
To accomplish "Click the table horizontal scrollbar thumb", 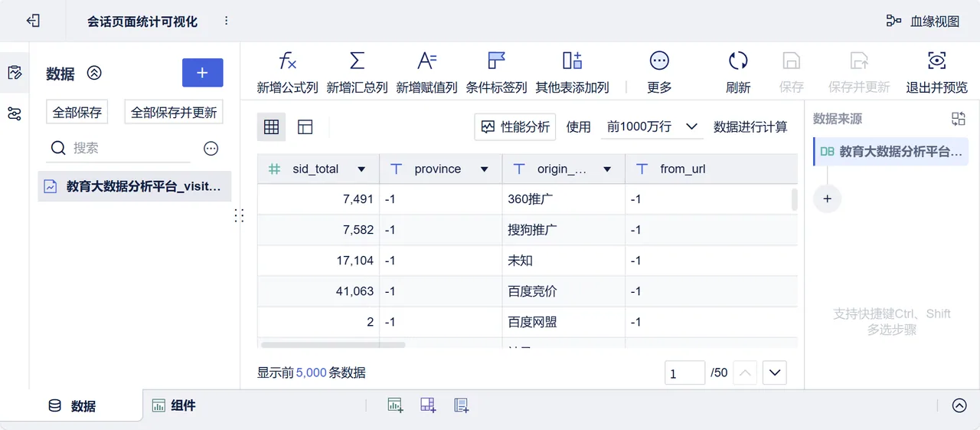I will tap(333, 345).
